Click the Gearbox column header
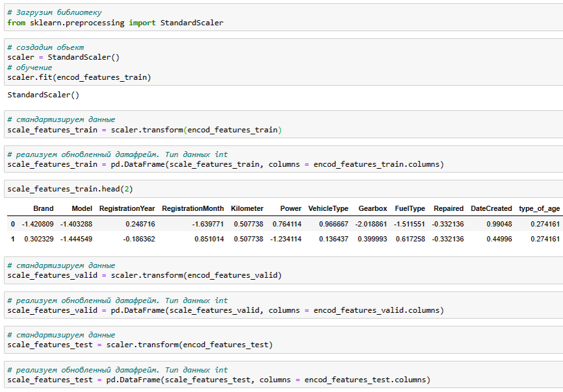Screen dimensions: 563x392 (x=373, y=208)
